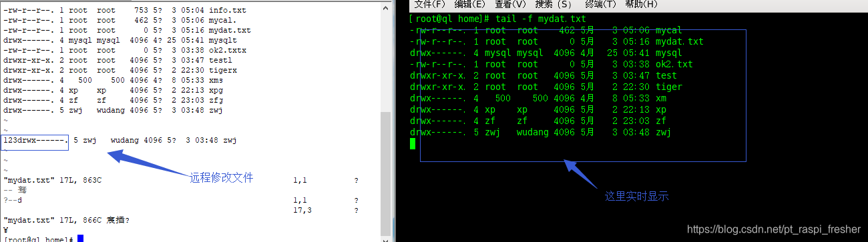The width and height of the screenshot is (868, 242).
Task: Click mycal filename in right terminal
Action: tap(669, 30)
